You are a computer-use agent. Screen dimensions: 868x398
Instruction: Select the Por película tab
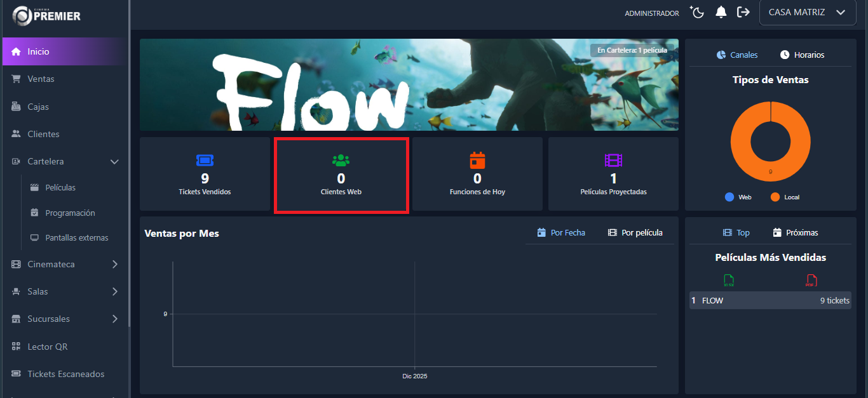(x=635, y=233)
